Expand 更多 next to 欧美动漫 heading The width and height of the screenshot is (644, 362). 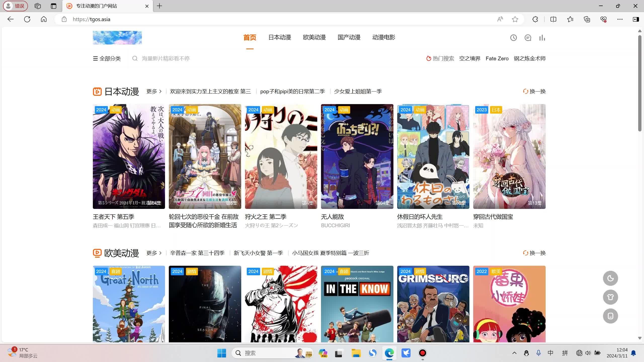(154, 253)
